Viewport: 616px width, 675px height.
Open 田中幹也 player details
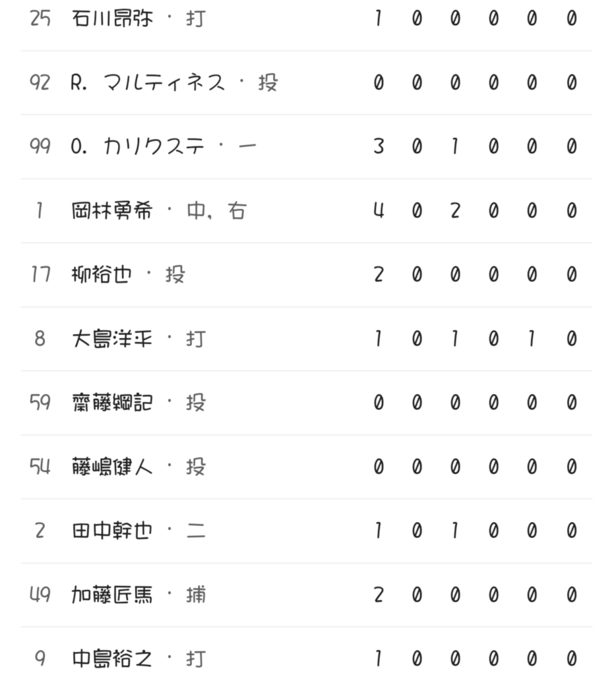click(112, 531)
